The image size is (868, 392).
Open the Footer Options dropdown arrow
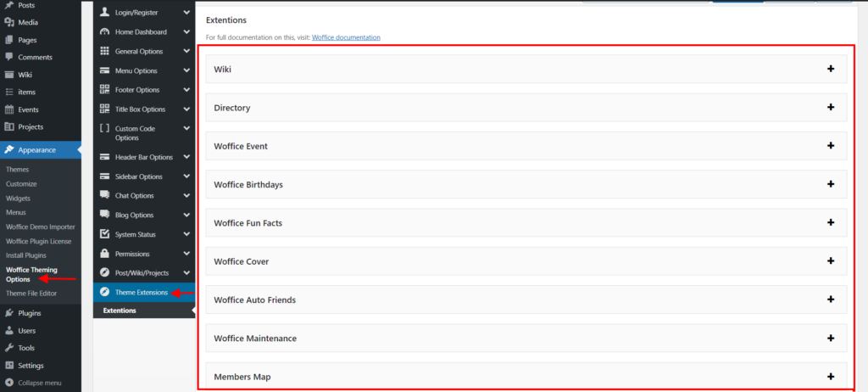(x=186, y=90)
